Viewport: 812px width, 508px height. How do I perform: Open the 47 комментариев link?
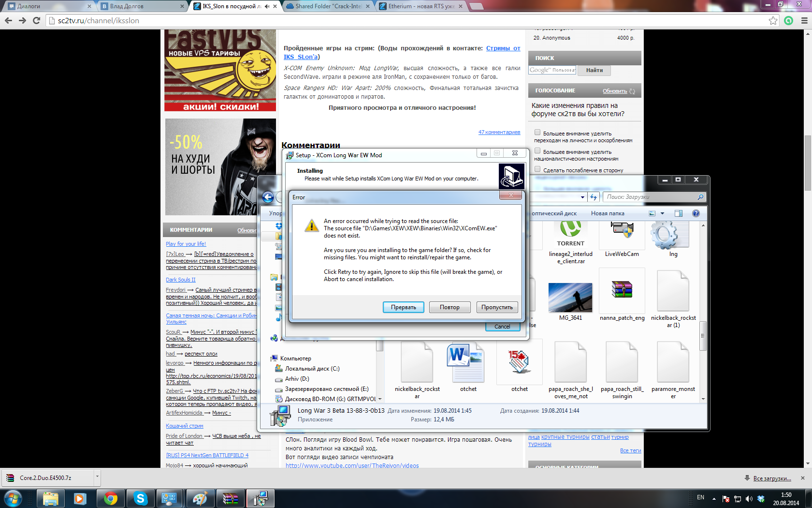(499, 132)
